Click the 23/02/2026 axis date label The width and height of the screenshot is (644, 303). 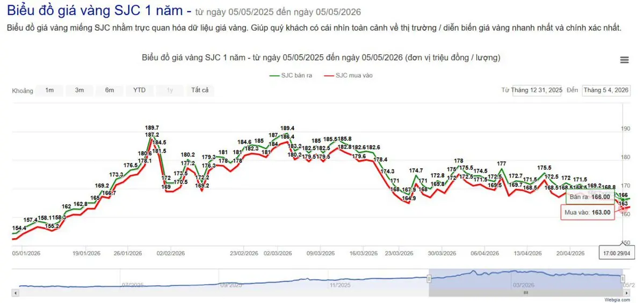point(244,254)
